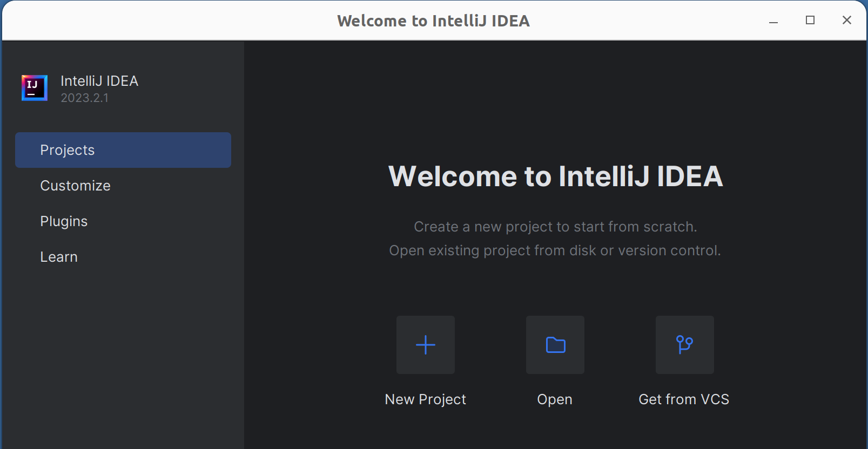Click the plus icon for New Project
The image size is (868, 449).
(x=426, y=345)
